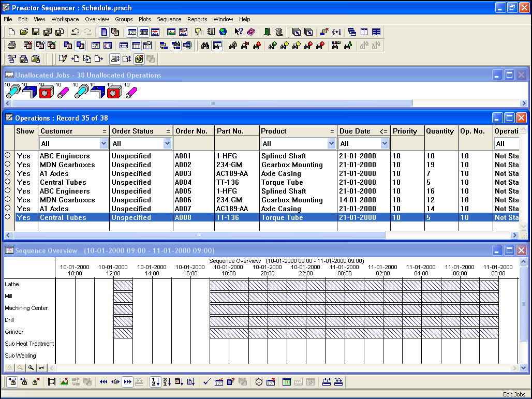The height and width of the screenshot is (399, 532).
Task: Click the Customer = comparison operator
Action: [105, 131]
